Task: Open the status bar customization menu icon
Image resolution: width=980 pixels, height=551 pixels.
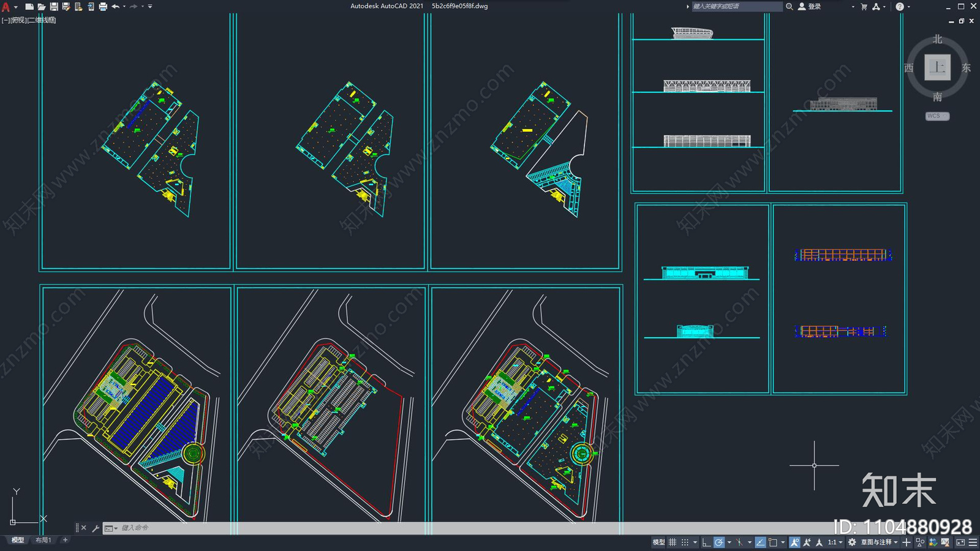Action: coord(973,542)
